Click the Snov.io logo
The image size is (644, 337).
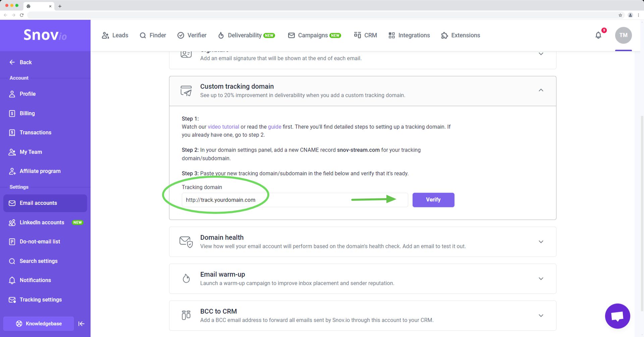pos(45,35)
